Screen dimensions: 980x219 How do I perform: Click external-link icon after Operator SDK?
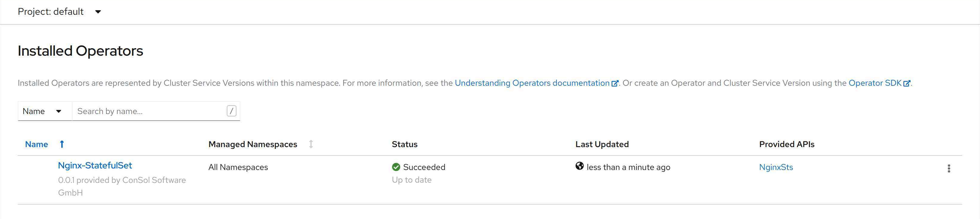[x=907, y=84]
